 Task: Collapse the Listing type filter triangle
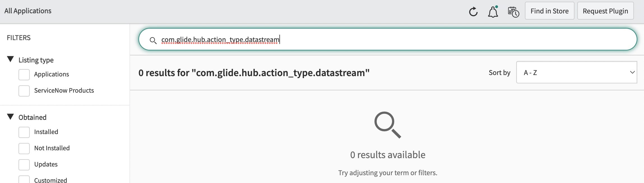11,59
